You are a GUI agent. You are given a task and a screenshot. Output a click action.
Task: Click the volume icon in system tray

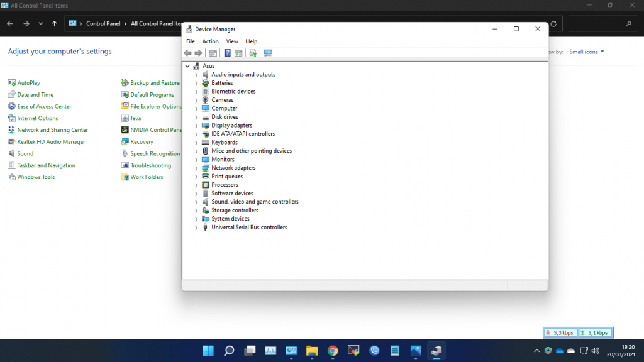pos(595,351)
